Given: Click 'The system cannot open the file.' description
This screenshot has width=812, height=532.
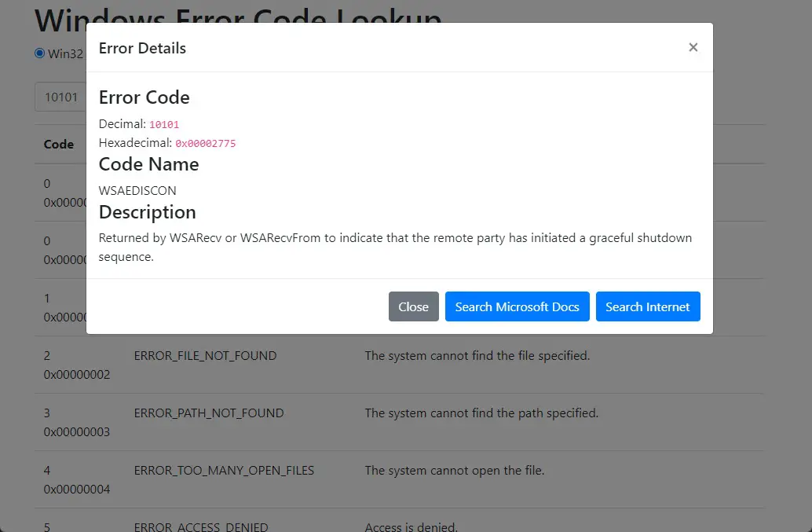Looking at the screenshot, I should tap(454, 471).
